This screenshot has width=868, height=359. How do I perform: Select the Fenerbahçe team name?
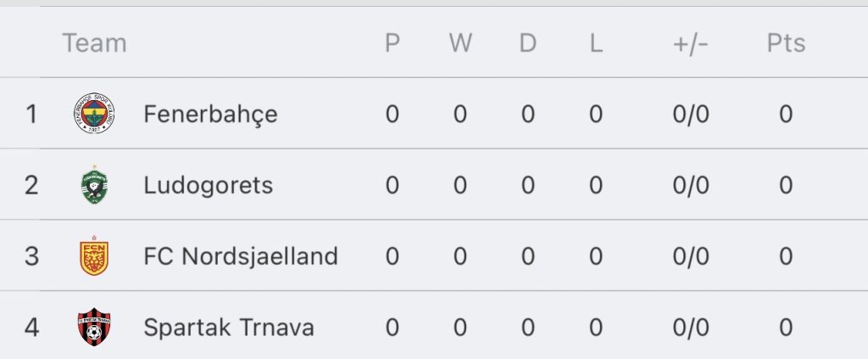[210, 115]
